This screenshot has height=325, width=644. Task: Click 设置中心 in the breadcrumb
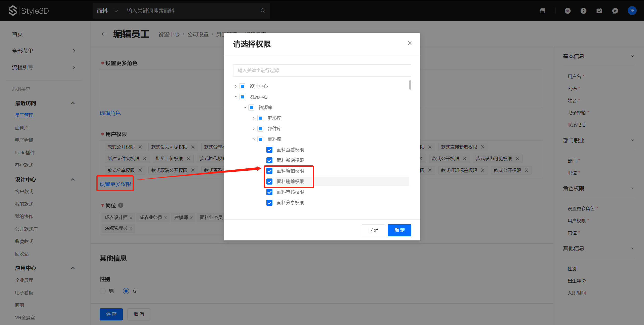point(169,34)
